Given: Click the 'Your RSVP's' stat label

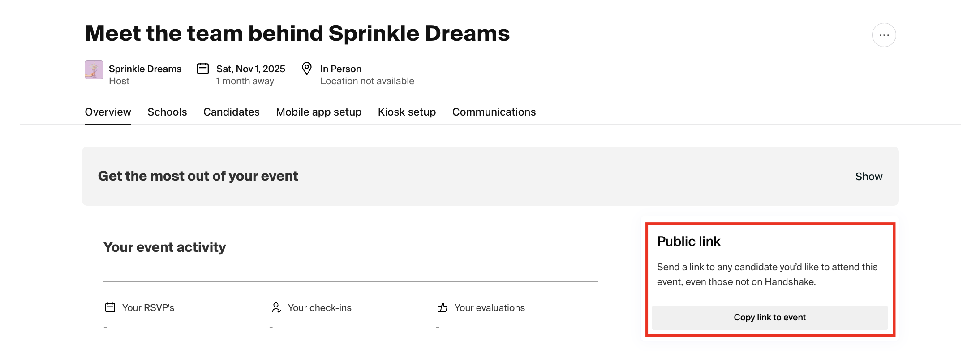Looking at the screenshot, I should (148, 308).
